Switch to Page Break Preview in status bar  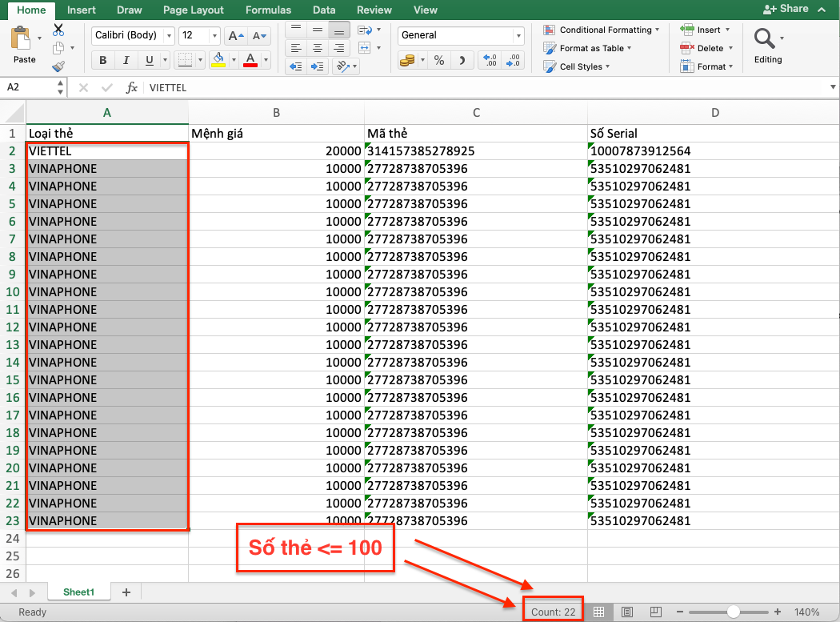(x=656, y=612)
